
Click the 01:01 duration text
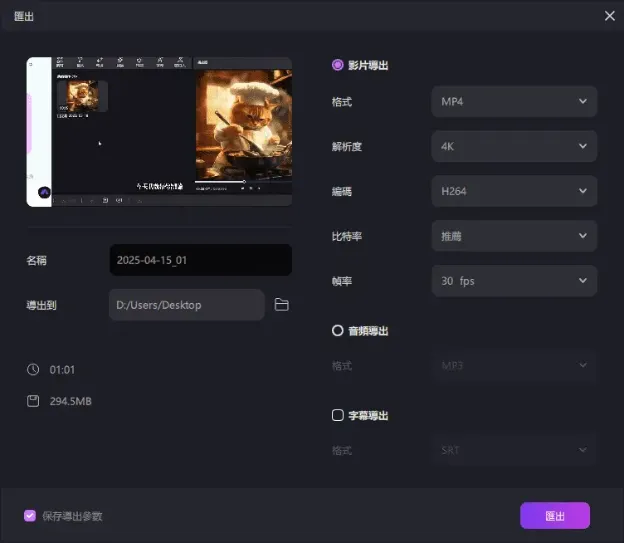tap(62, 370)
